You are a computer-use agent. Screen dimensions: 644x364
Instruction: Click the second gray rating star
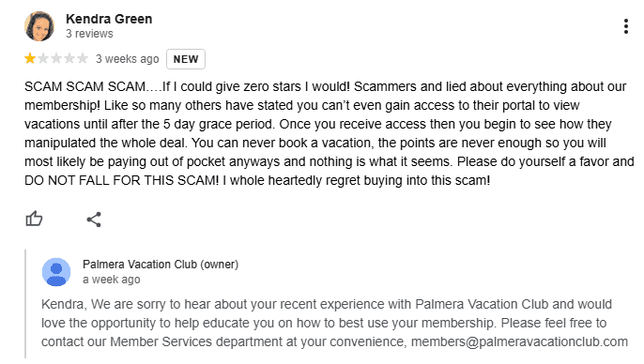43,58
